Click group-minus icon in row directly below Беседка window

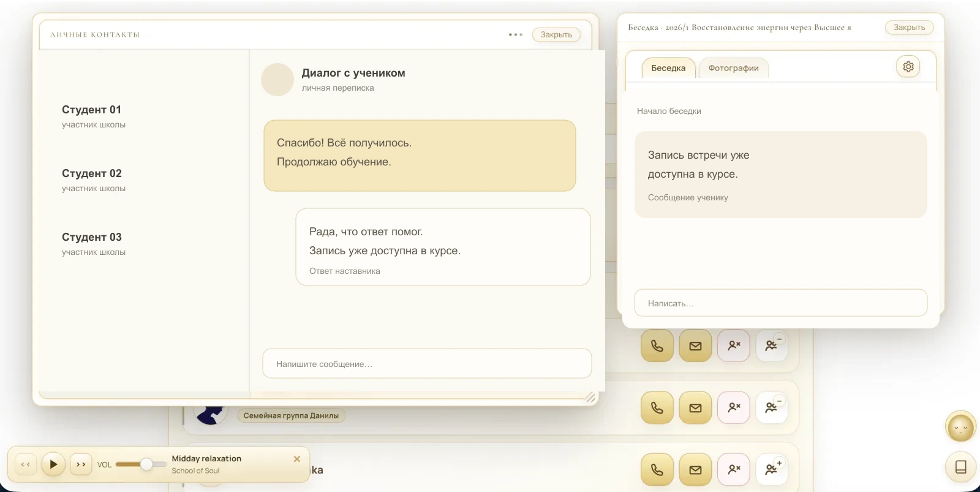click(772, 346)
